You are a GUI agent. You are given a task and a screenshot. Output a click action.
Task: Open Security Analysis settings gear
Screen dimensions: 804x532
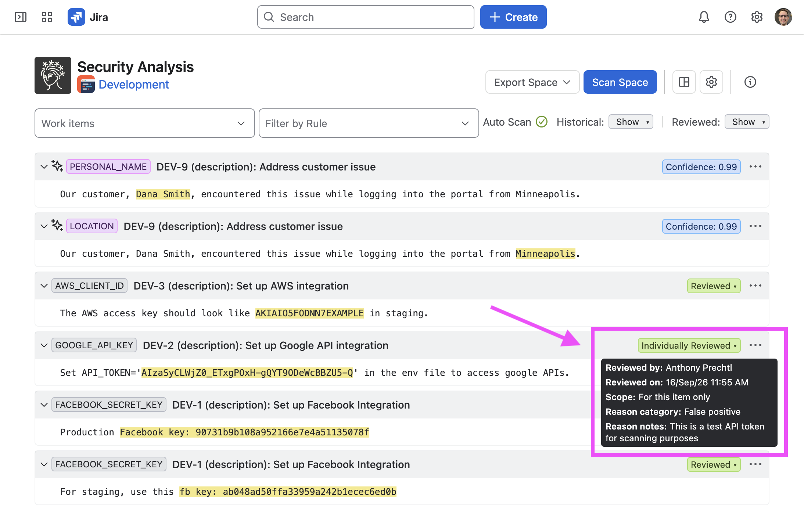(711, 82)
